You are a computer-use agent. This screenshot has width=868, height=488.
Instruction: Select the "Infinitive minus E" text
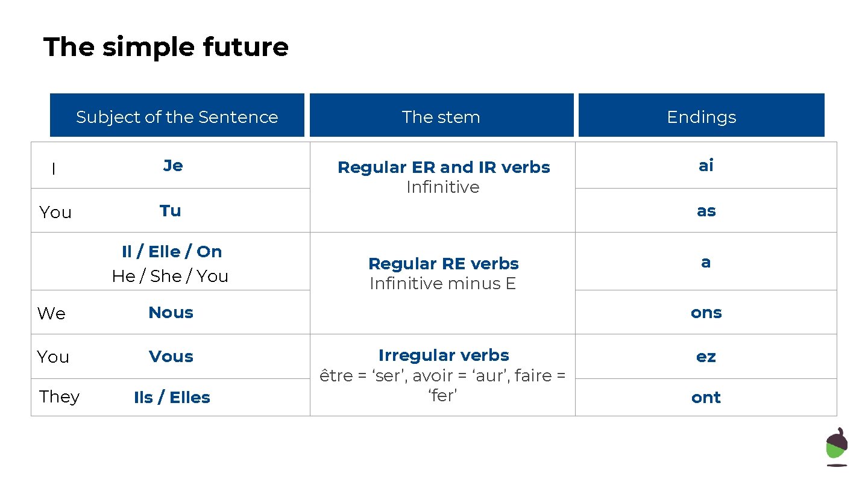pos(443,283)
